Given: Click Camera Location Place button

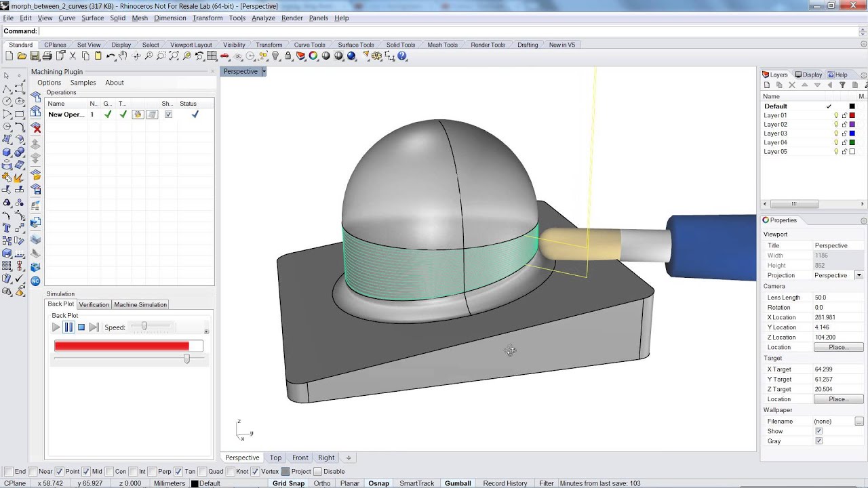Looking at the screenshot, I should (x=838, y=347).
